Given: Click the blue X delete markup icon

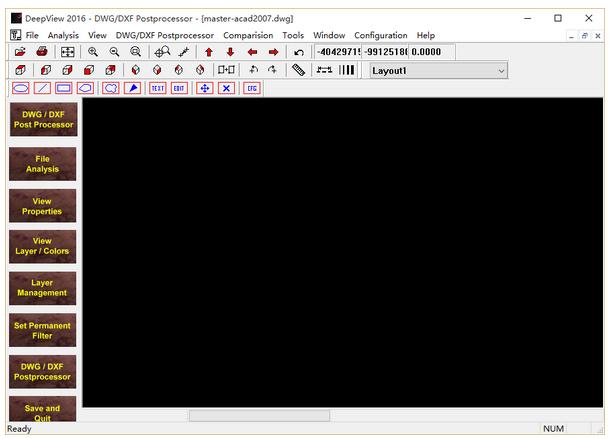Looking at the screenshot, I should click(x=226, y=88).
